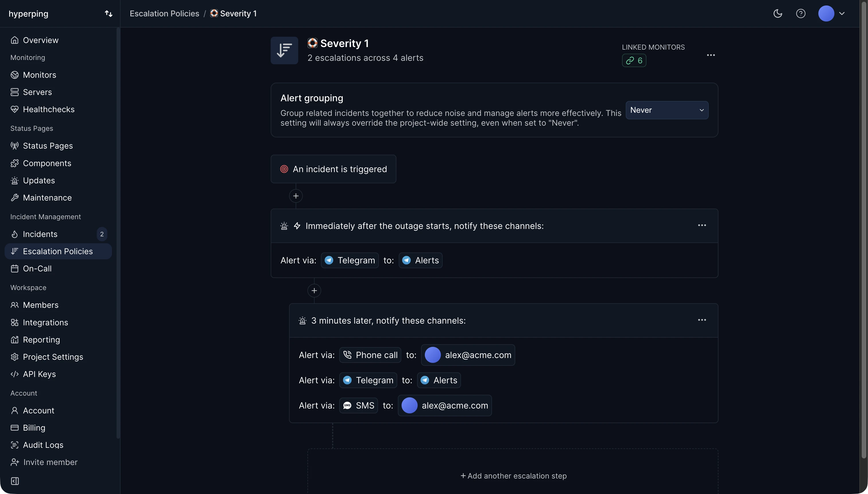The width and height of the screenshot is (868, 494).
Task: Select the SMS recipient alex@acme.com
Action: (x=445, y=405)
